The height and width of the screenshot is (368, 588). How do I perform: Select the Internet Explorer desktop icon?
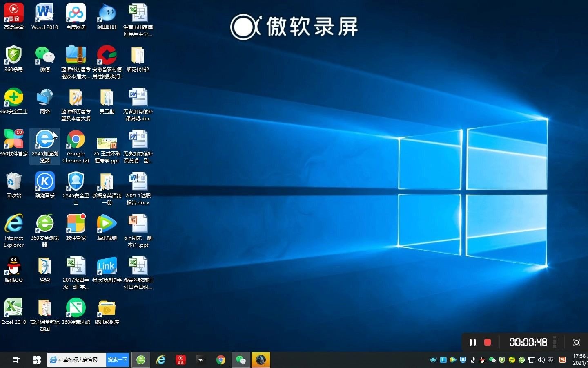(14, 231)
